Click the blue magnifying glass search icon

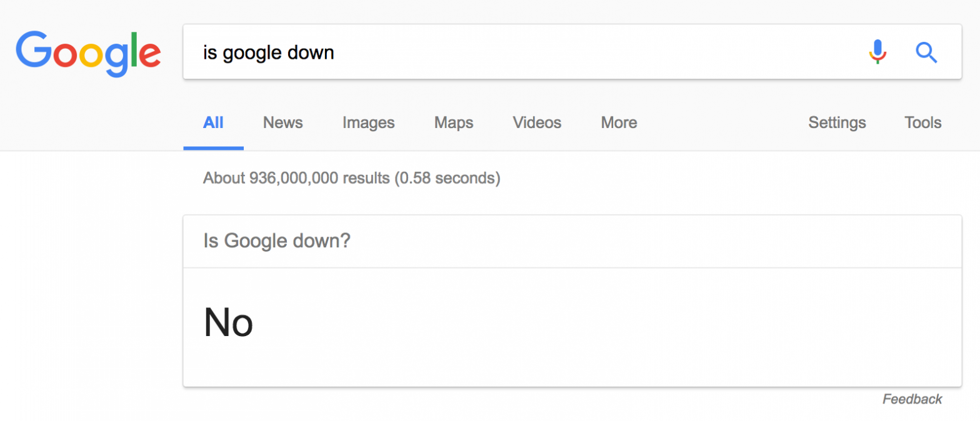926,52
